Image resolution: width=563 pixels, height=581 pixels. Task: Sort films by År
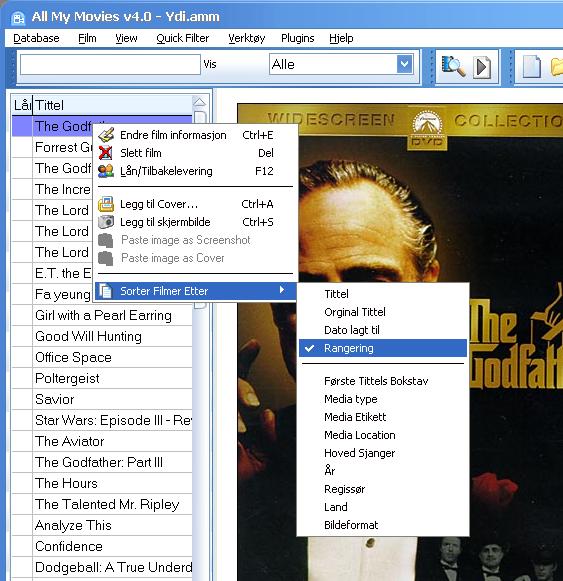click(383, 471)
